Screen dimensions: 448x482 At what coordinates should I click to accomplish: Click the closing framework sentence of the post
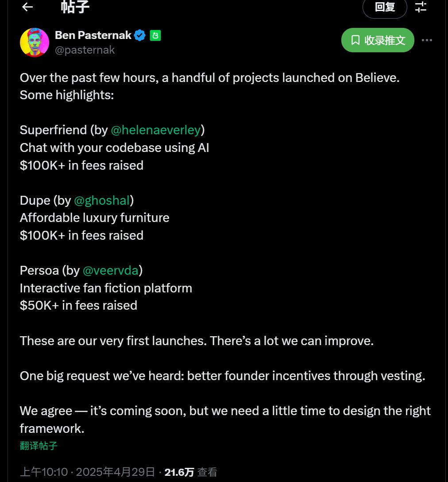click(225, 420)
